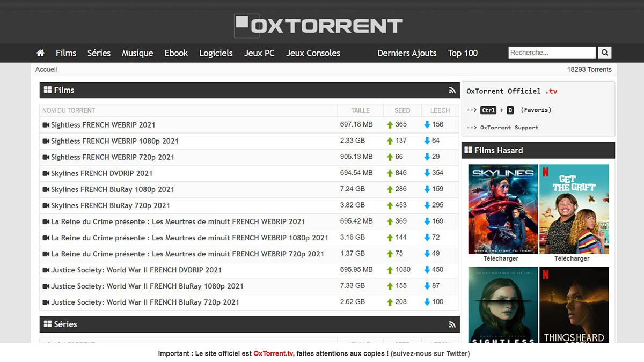Open Jeux PC category

pyautogui.click(x=259, y=53)
